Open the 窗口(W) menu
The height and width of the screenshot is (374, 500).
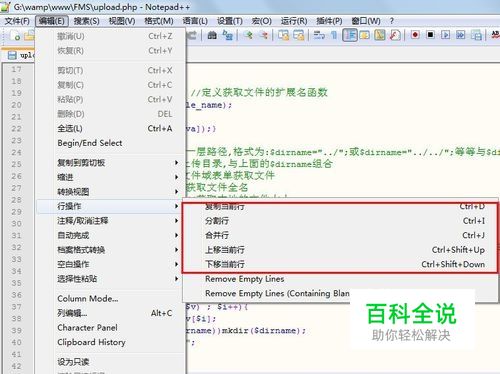click(366, 21)
